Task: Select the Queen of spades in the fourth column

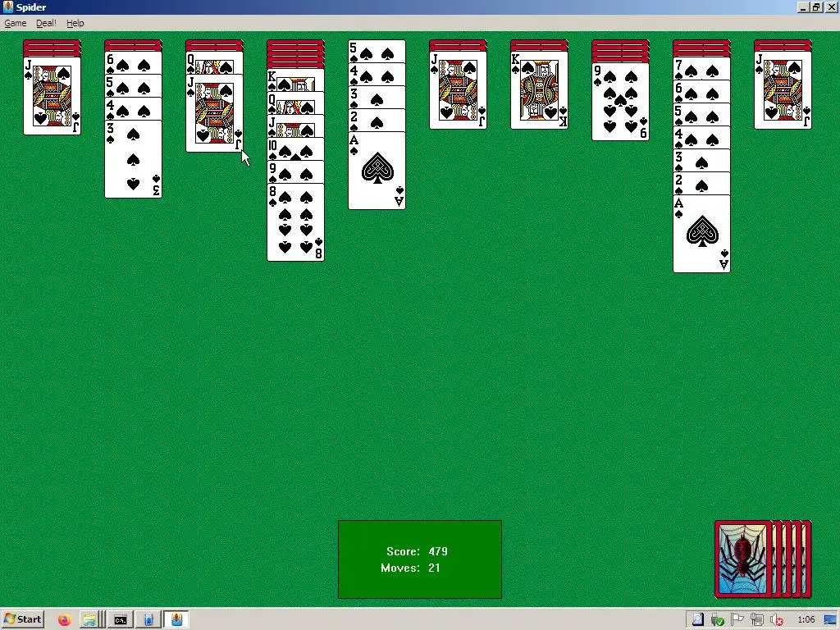Action: (x=295, y=103)
